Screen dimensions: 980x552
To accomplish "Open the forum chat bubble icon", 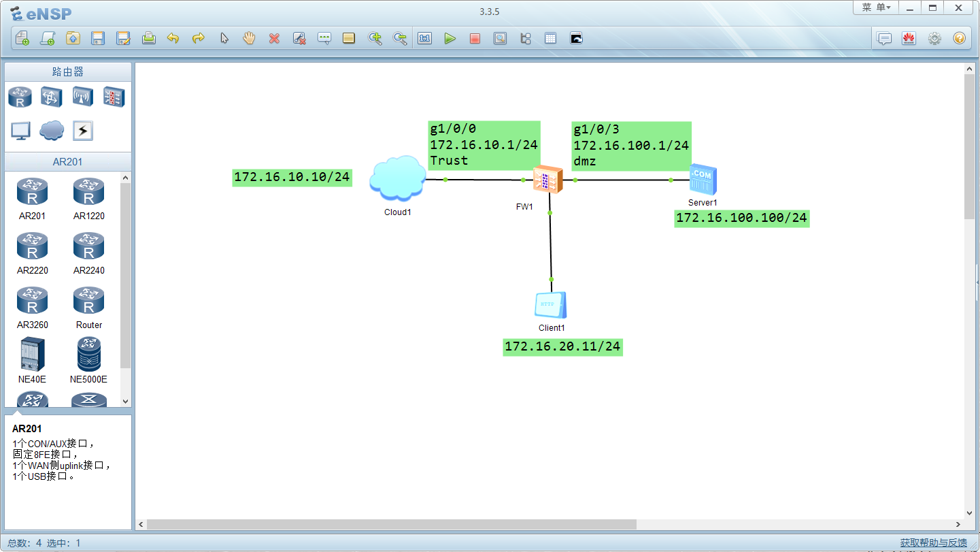I will [884, 38].
